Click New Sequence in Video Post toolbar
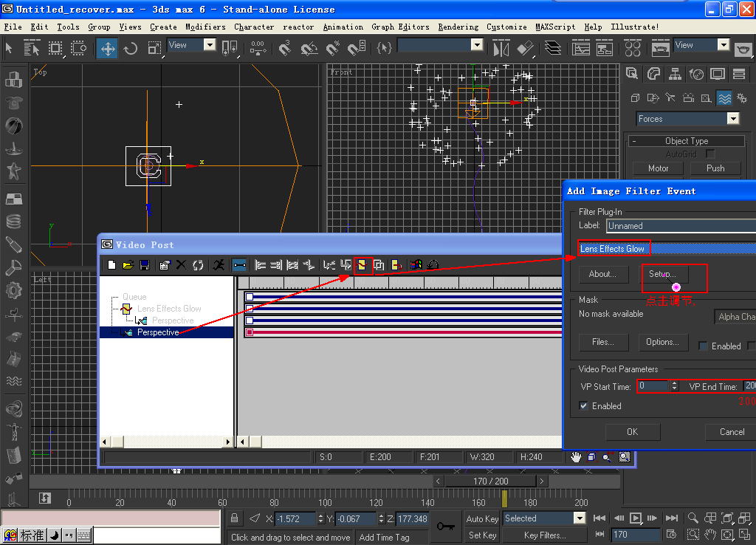Screen dimensions: 756x545 tap(112, 265)
